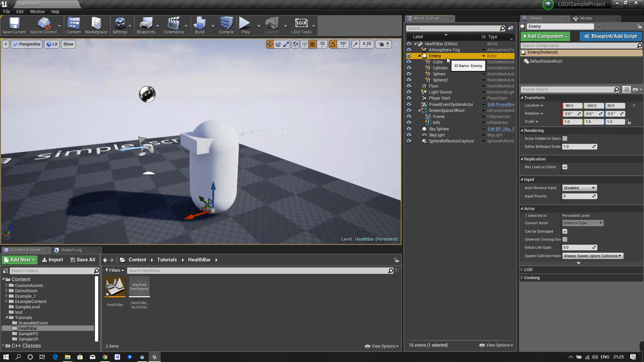Open Cinematics from the toolbar

point(173,25)
